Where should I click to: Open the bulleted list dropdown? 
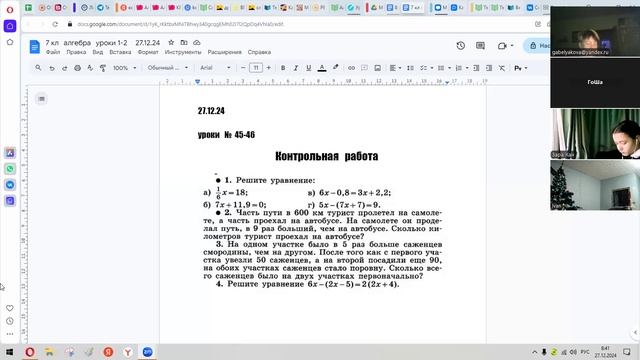[444, 68]
